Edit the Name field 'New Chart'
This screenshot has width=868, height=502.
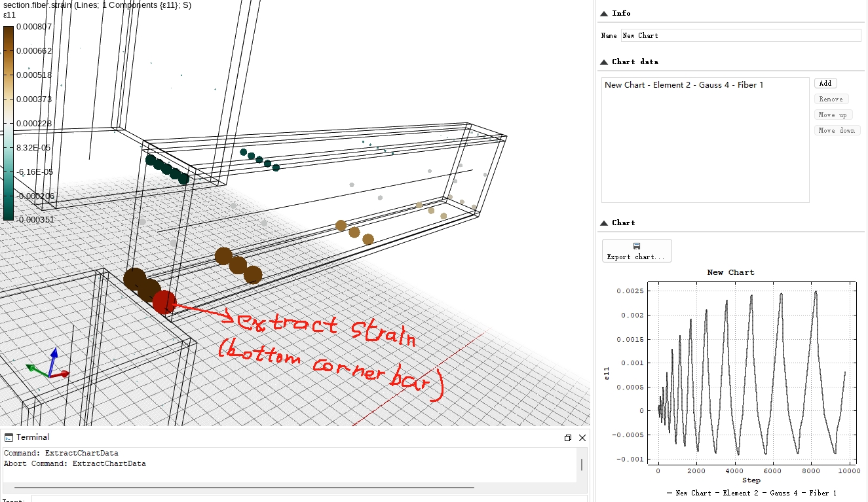click(x=741, y=35)
